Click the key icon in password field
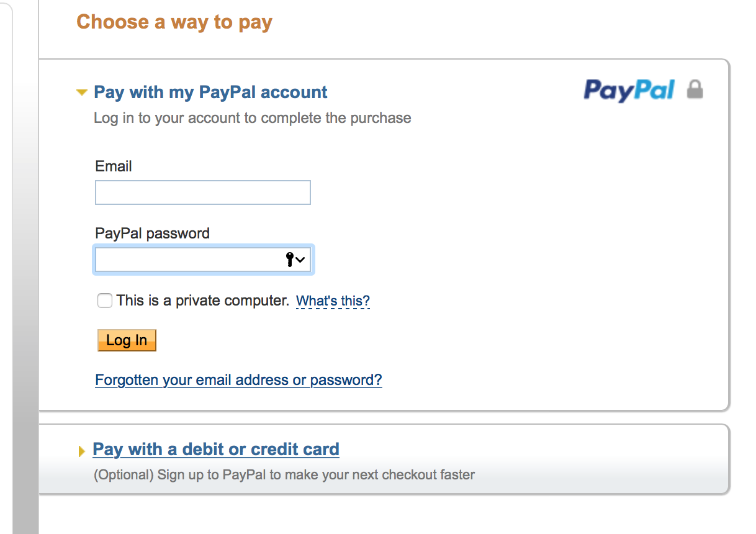The width and height of the screenshot is (756, 534). [x=289, y=260]
